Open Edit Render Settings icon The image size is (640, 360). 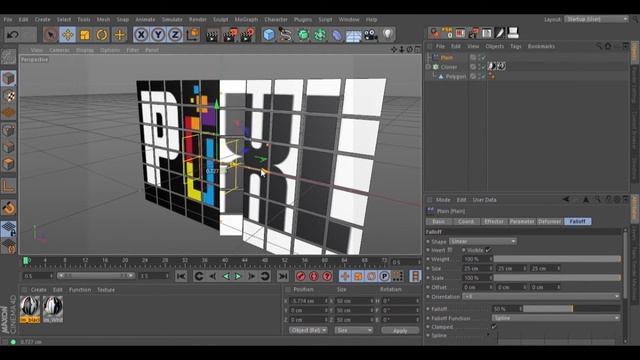(x=248, y=35)
